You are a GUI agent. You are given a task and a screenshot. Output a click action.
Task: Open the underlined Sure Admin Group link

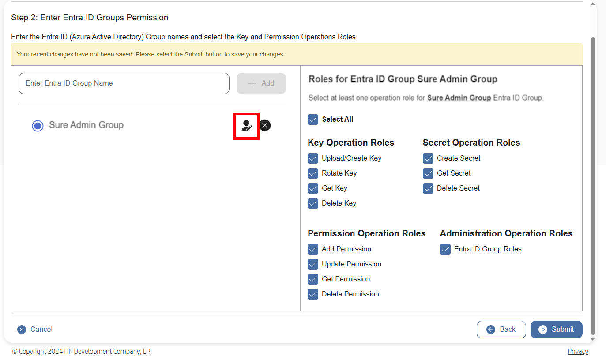click(x=459, y=98)
